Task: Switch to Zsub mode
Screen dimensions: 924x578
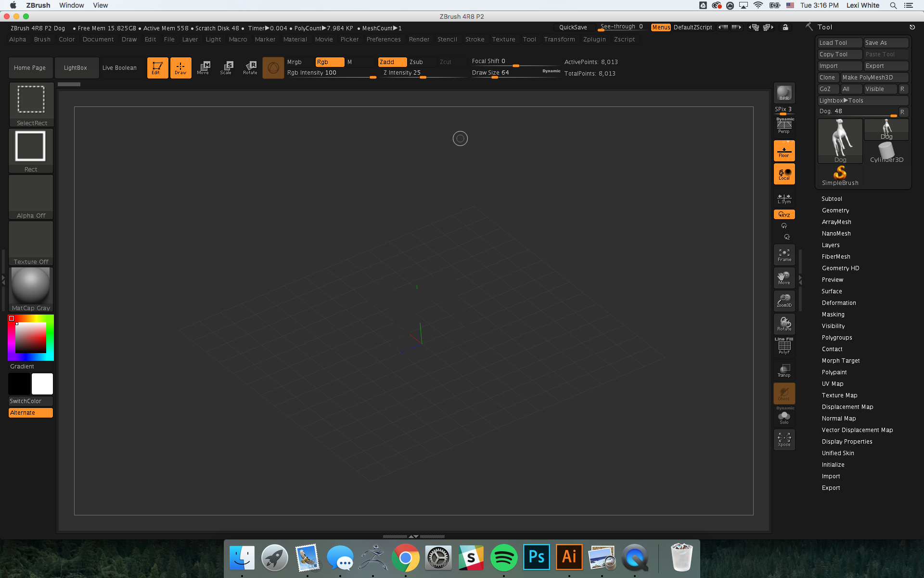Action: coord(422,62)
